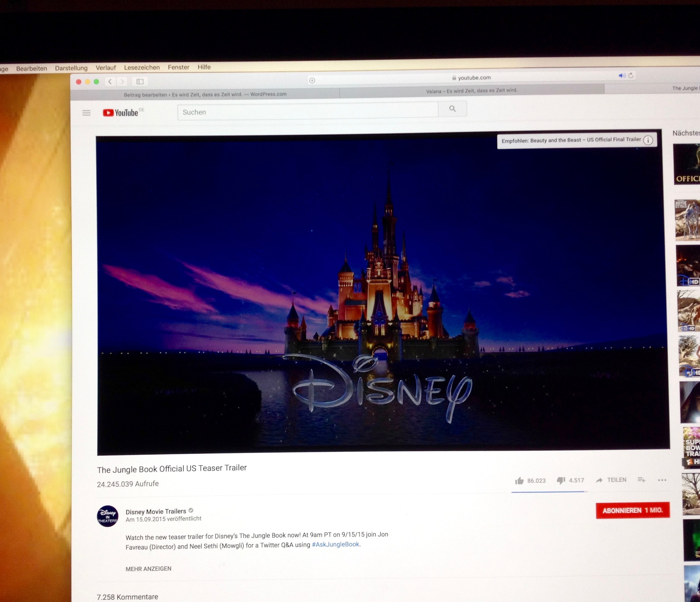Mute the tab audio speaker icon
Viewport: 700px width, 602px height.
tap(621, 75)
